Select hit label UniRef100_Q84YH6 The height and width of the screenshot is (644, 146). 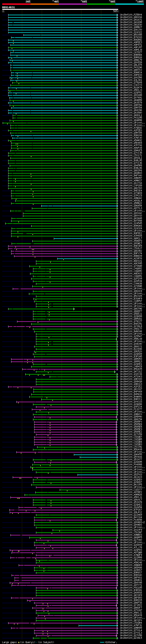click(131, 110)
